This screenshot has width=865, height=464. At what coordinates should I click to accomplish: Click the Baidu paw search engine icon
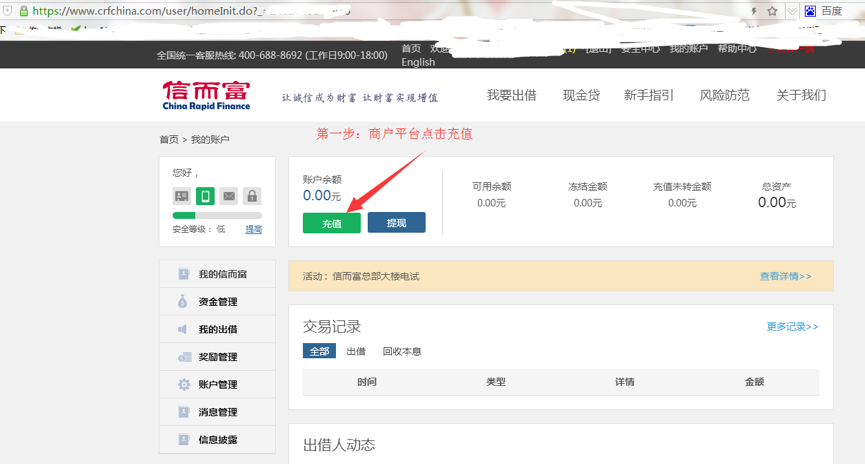(x=810, y=11)
